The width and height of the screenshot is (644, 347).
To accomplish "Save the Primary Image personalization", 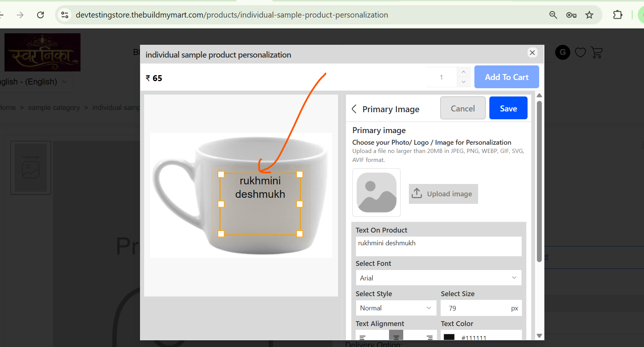I will coord(508,108).
